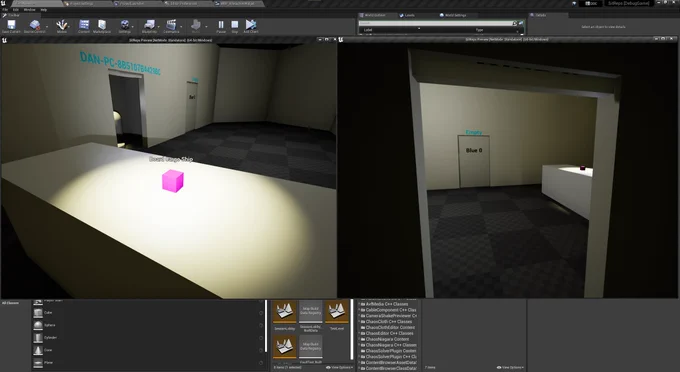This screenshot has height=372, width=680.
Task: Select the All Classes category
Action: coord(10,303)
